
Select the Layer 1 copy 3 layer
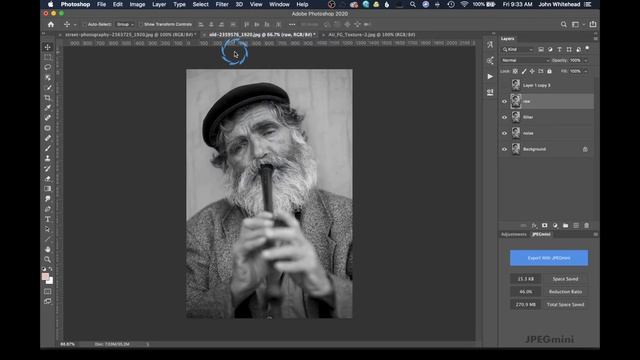(x=546, y=85)
